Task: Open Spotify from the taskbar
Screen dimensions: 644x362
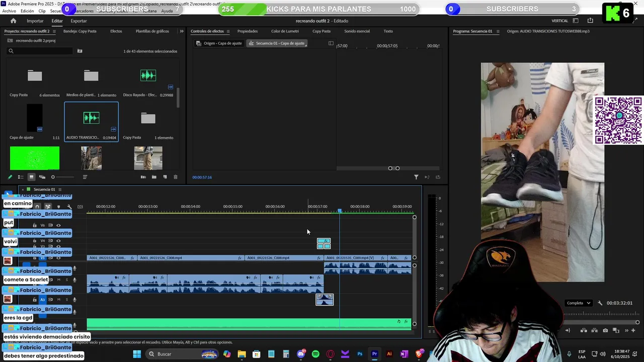Action: tap(315, 354)
